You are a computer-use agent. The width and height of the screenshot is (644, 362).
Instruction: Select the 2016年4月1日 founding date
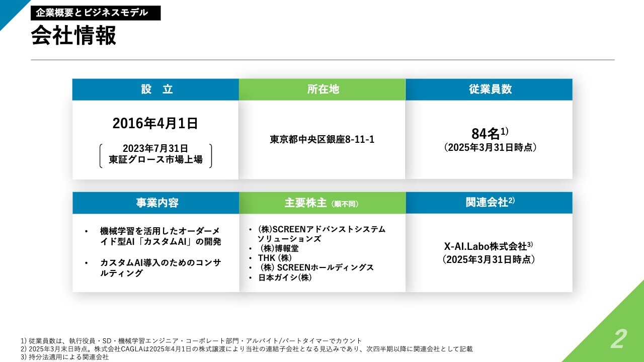[155, 123]
